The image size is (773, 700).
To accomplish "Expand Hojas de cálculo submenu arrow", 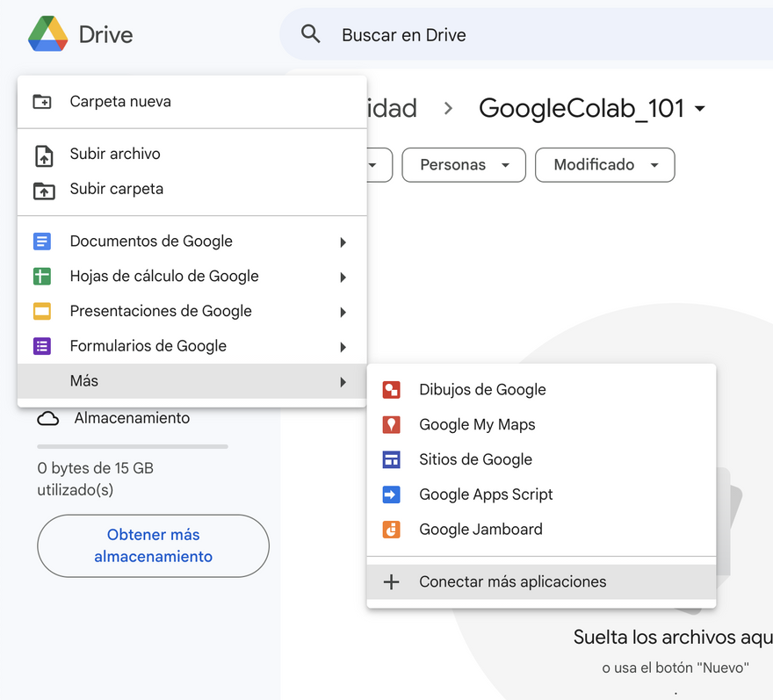I will 343,277.
